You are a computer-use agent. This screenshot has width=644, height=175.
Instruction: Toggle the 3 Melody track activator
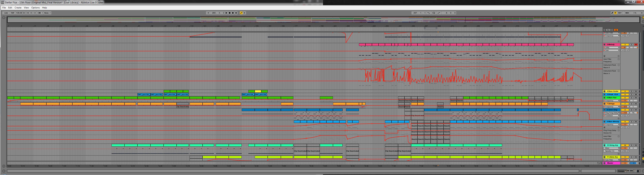tap(625, 45)
